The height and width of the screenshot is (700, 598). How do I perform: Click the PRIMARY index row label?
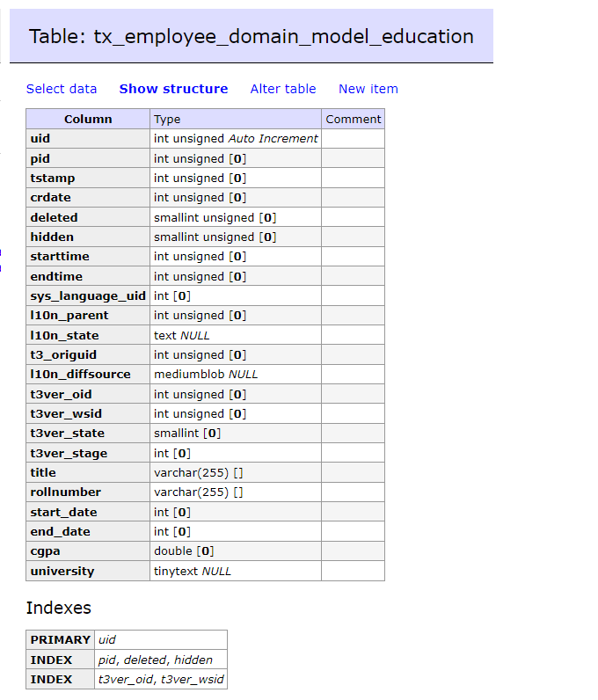[x=61, y=639]
